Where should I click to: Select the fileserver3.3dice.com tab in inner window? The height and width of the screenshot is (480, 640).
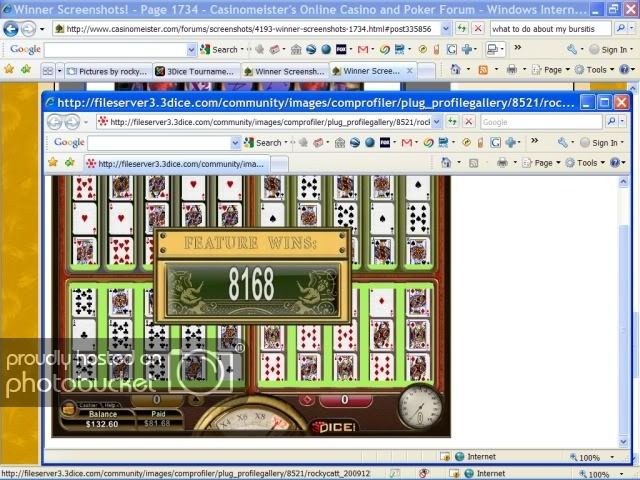(177, 164)
